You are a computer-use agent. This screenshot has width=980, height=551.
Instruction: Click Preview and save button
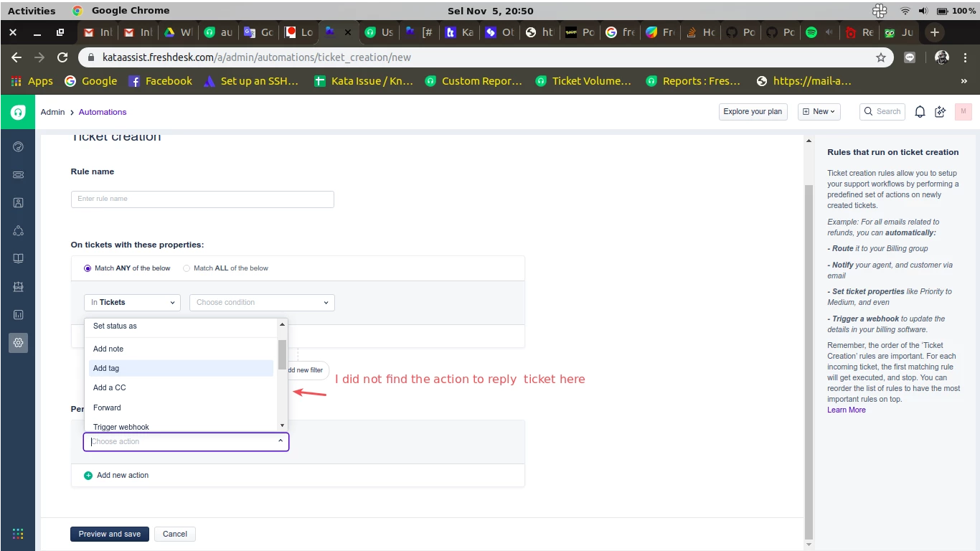click(x=110, y=534)
